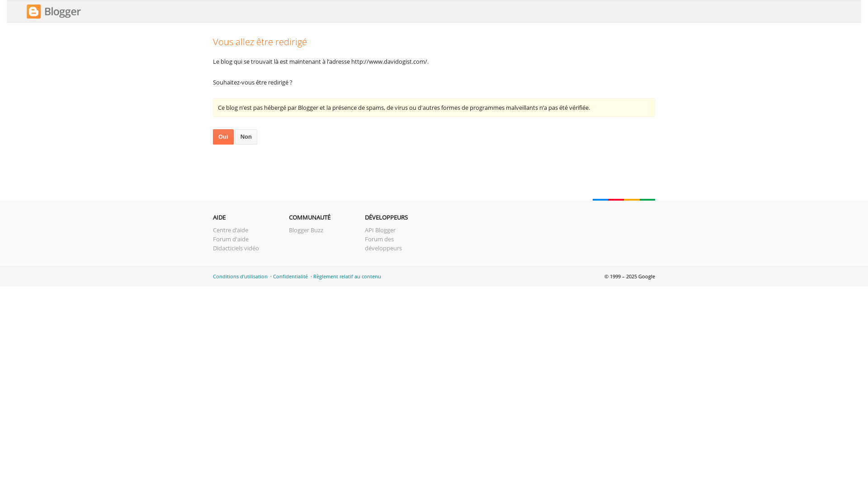Open Confidentialité policy link
Viewport: 868px width, 488px height.
[290, 277]
